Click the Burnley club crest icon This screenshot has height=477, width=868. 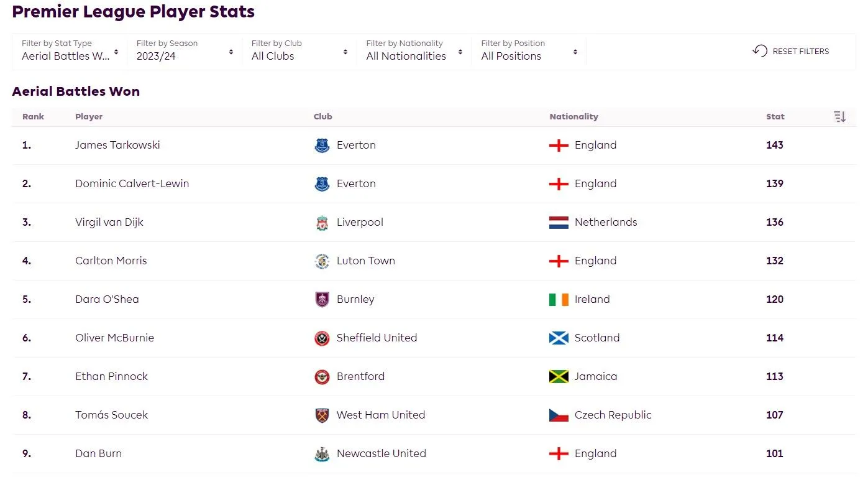322,300
